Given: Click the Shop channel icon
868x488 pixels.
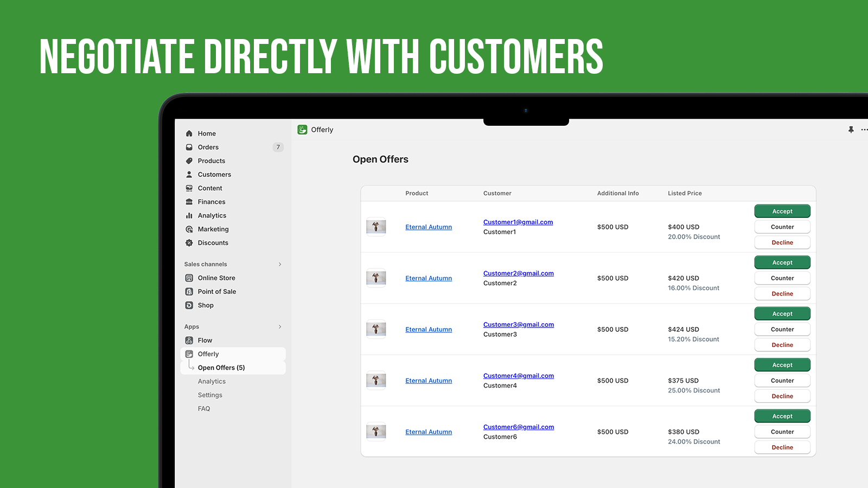Looking at the screenshot, I should coord(189,305).
